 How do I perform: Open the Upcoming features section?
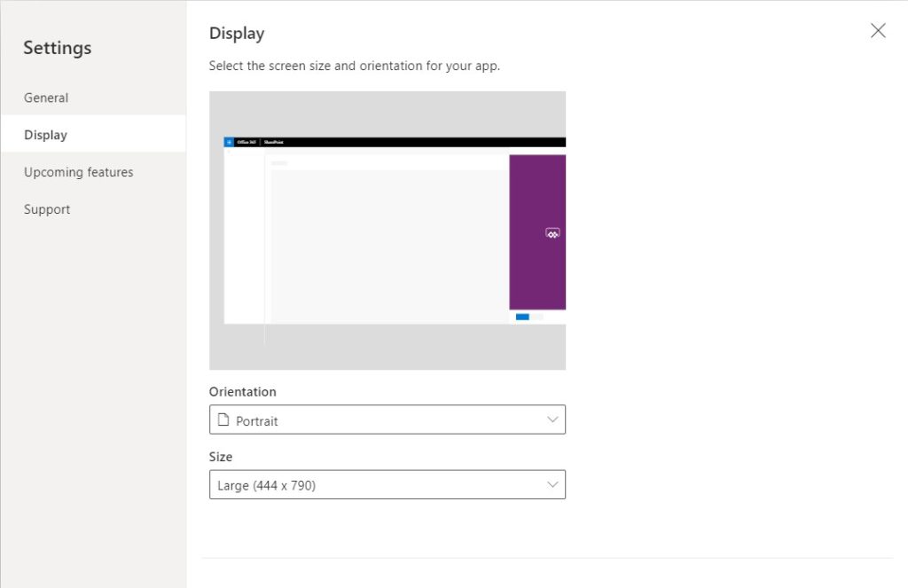79,172
